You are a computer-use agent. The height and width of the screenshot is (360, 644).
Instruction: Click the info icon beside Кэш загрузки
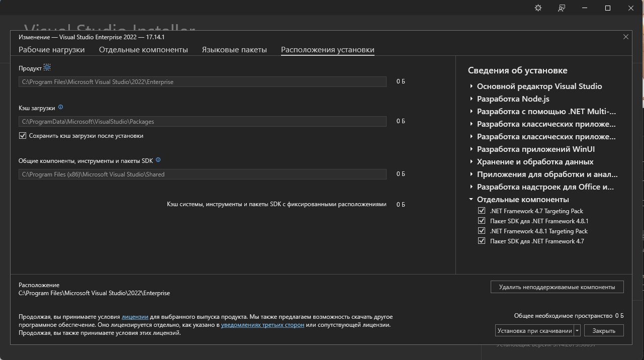61,107
